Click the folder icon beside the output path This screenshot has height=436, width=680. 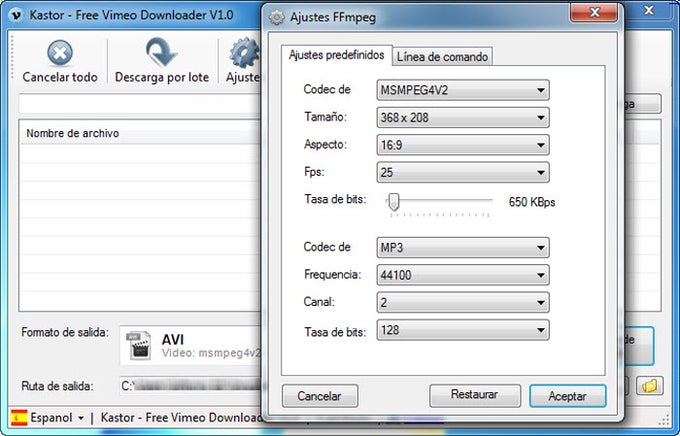(x=649, y=385)
